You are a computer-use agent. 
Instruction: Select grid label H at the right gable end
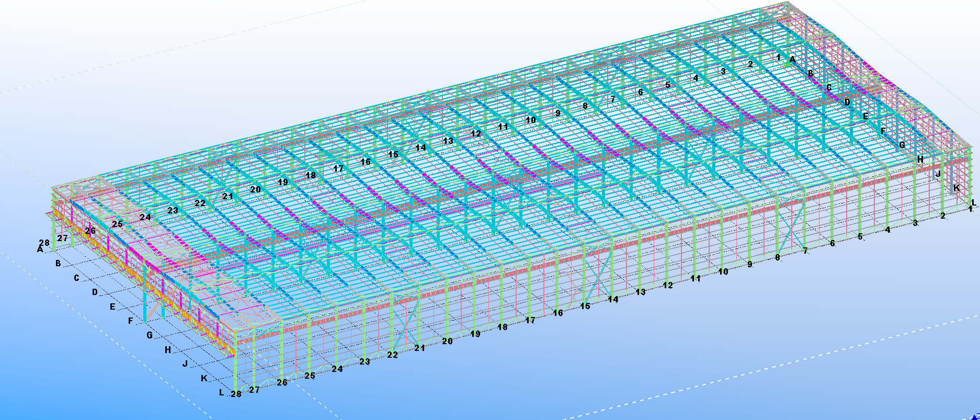pyautogui.click(x=920, y=159)
